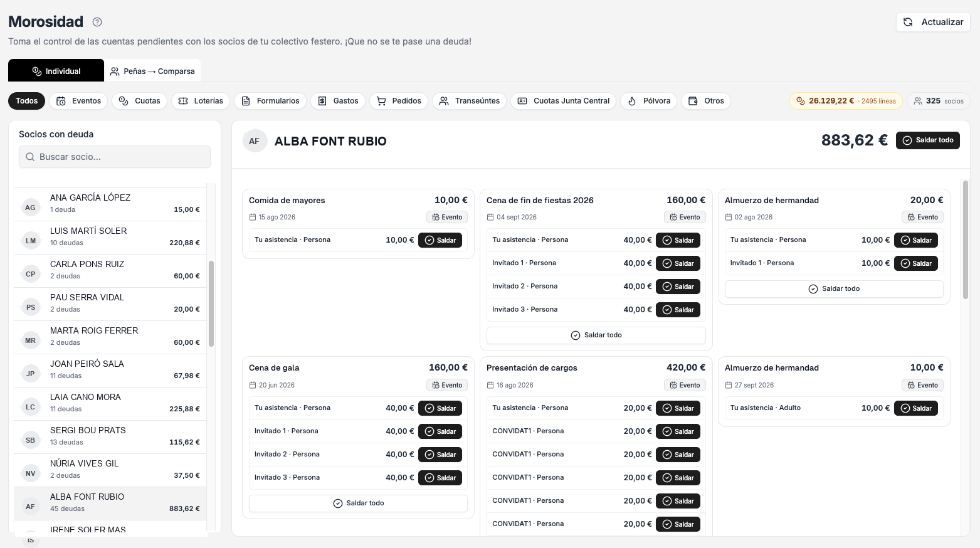Click Saldar todo next to 883,62 €
The width and height of the screenshot is (980, 548).
[x=928, y=140]
